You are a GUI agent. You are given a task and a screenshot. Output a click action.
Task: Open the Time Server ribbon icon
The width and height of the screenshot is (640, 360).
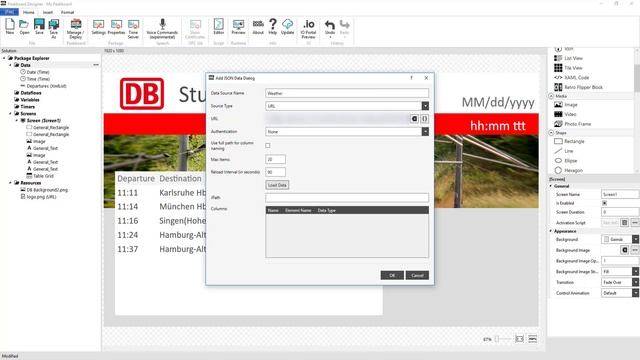[133, 24]
